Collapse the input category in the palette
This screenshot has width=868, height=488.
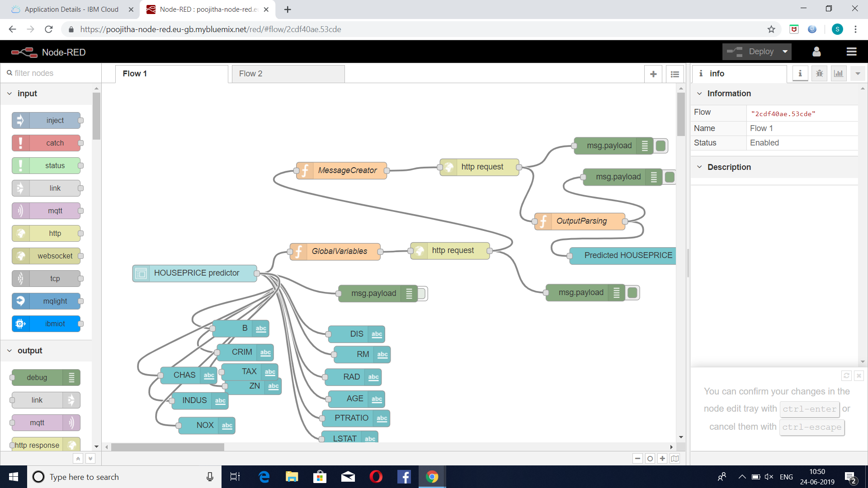click(9, 94)
